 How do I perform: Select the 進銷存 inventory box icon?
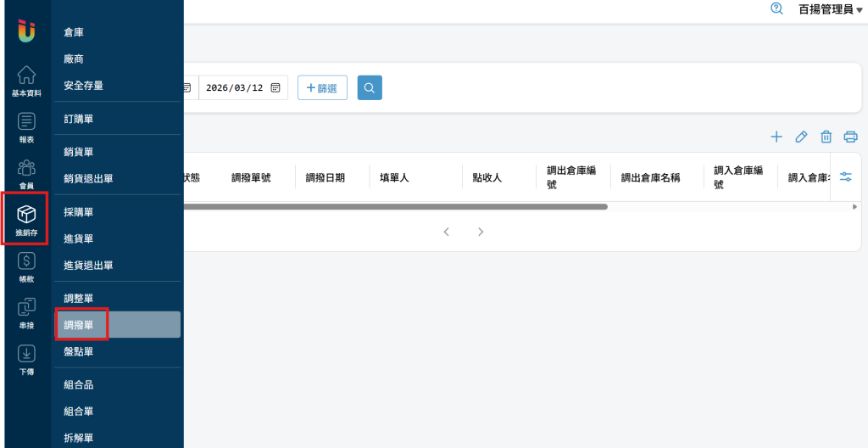click(26, 216)
